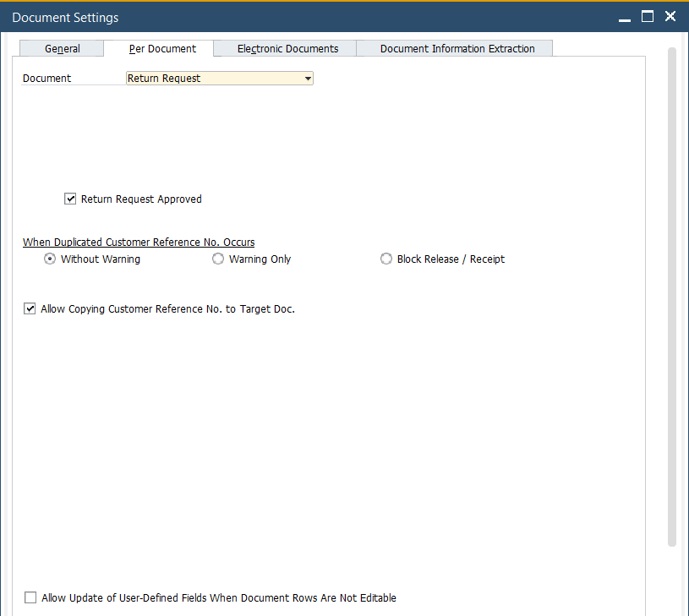
Task: Expand the Document dropdown arrow
Action: 308,79
